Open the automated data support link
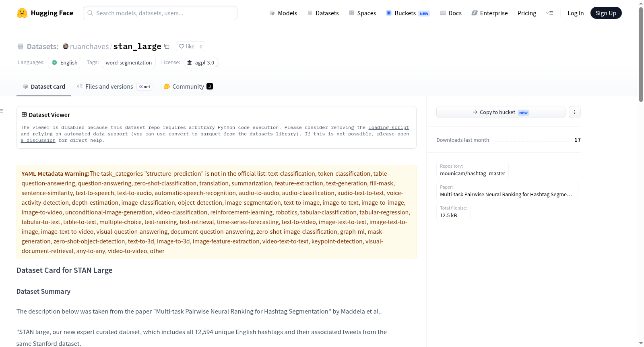The width and height of the screenshot is (644, 347). coord(96,134)
